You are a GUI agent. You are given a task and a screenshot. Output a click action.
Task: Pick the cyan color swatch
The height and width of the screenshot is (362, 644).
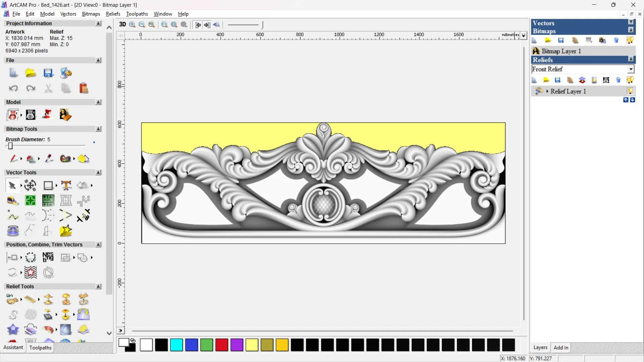point(176,345)
